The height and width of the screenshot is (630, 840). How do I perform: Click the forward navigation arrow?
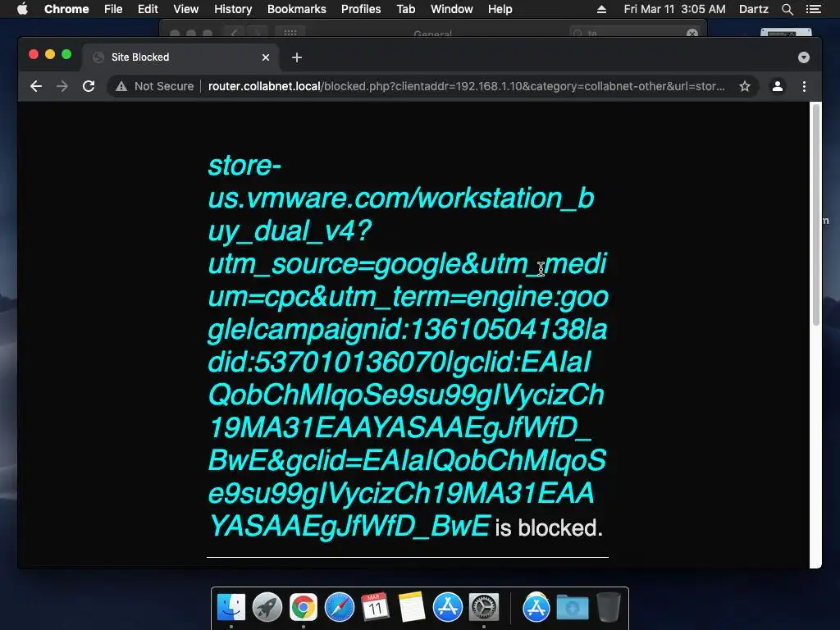pyautogui.click(x=62, y=86)
